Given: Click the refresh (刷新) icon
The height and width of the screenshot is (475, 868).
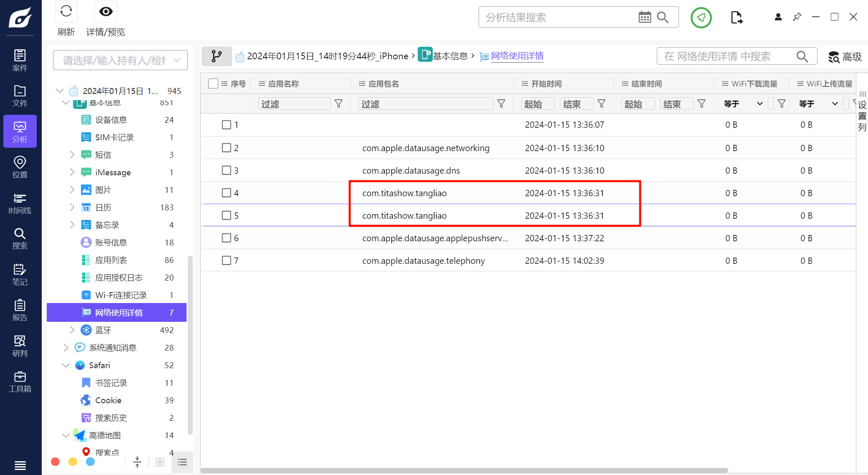Looking at the screenshot, I should 66,12.
